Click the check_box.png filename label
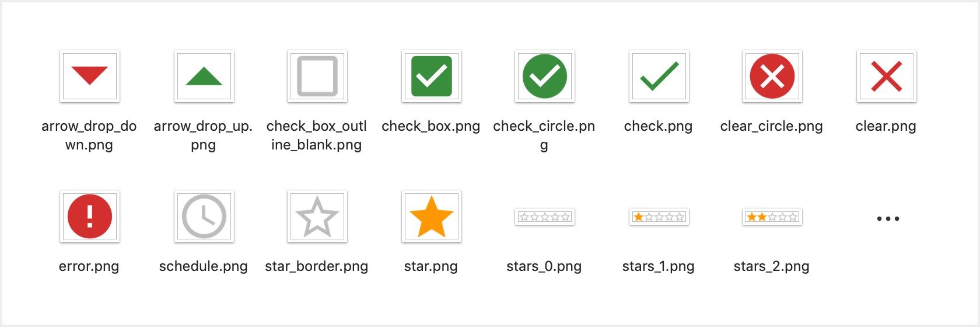The width and height of the screenshot is (980, 327). click(431, 126)
